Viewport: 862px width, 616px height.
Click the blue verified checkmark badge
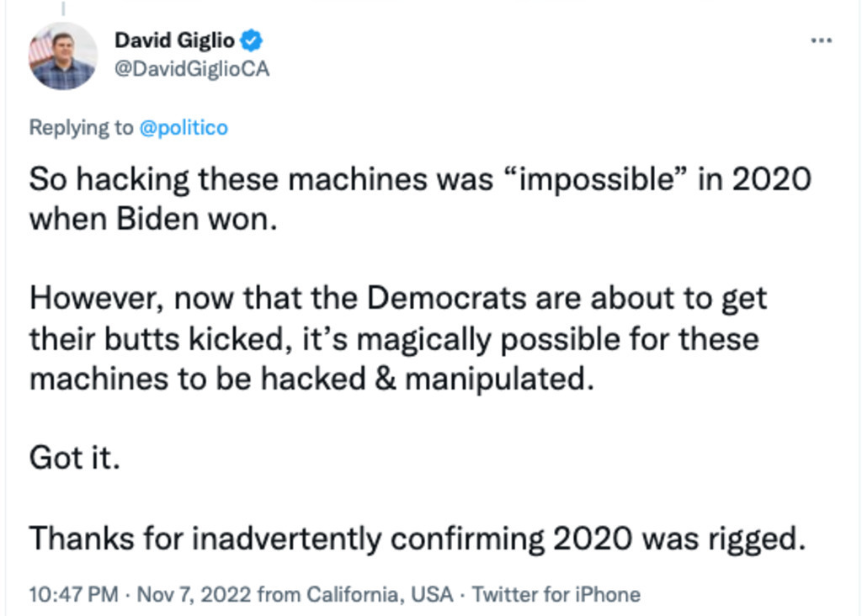(x=252, y=40)
